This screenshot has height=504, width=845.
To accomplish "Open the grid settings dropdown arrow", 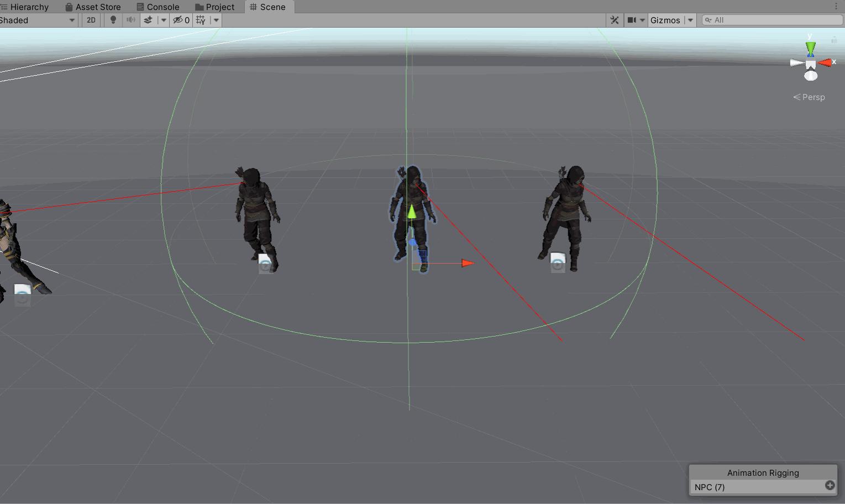I will coord(216,20).
